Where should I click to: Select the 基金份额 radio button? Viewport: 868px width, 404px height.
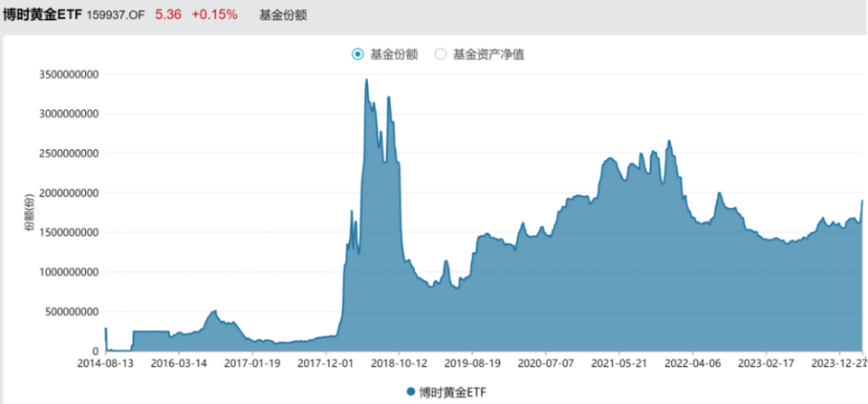coord(358,55)
